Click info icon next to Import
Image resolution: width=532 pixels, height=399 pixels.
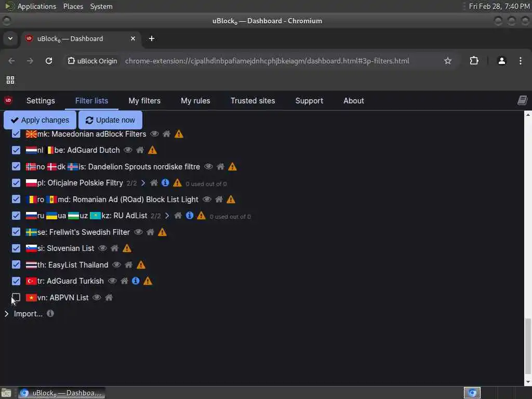coord(50,313)
